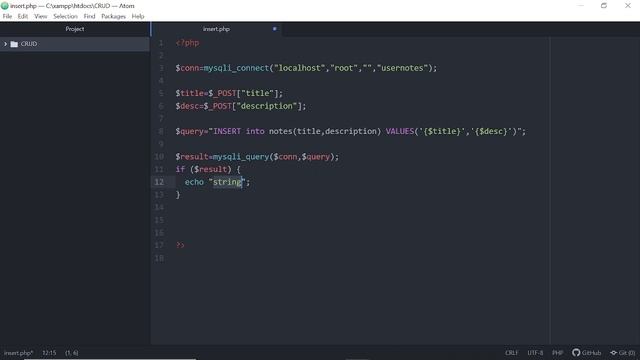Click the "usernotes" database name string

(x=402, y=68)
